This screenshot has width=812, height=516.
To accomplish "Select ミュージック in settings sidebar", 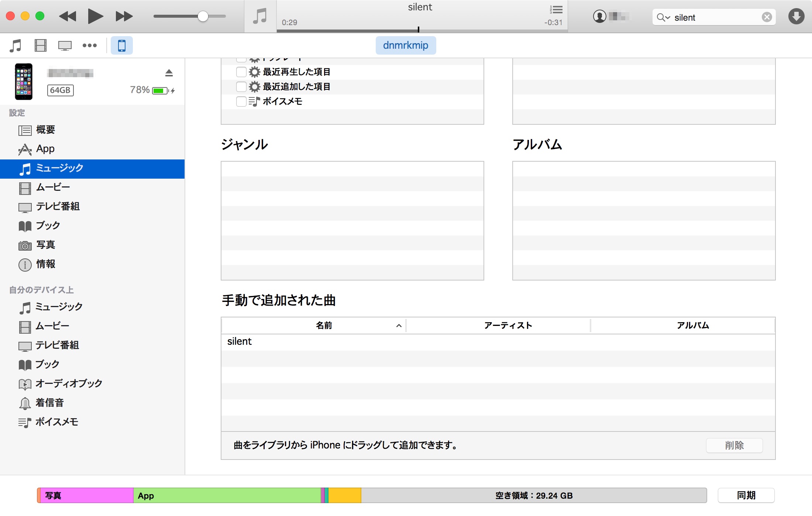I will point(92,169).
